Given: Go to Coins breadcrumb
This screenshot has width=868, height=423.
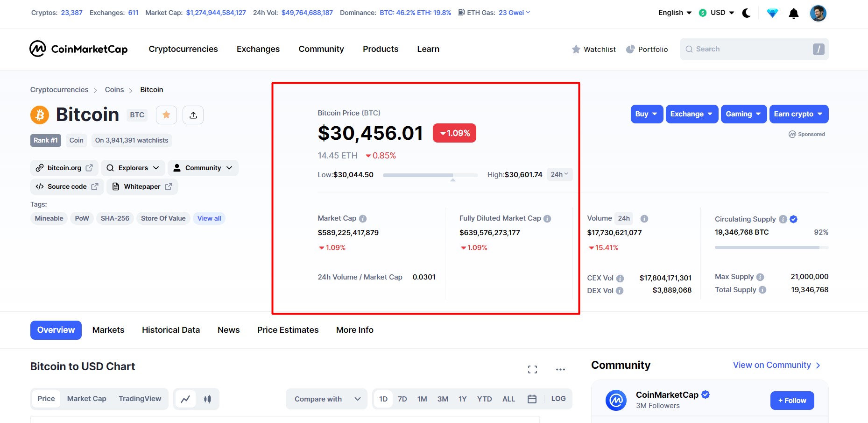Looking at the screenshot, I should 114,90.
